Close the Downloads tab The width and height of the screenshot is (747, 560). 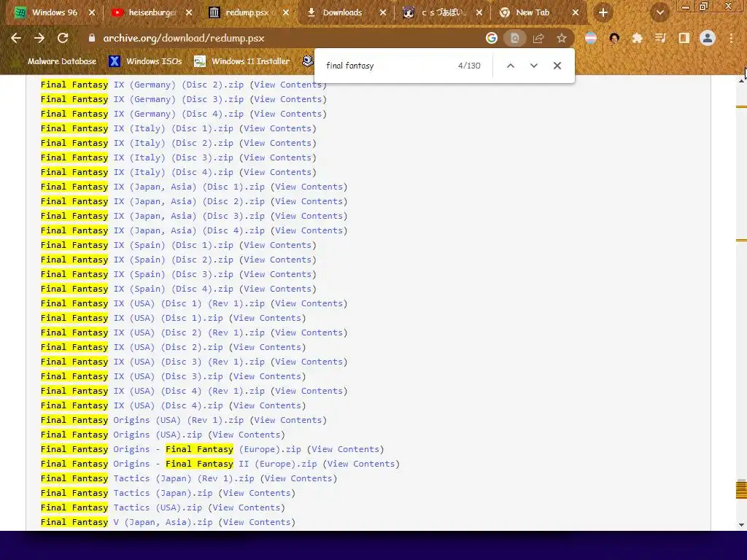pos(383,13)
